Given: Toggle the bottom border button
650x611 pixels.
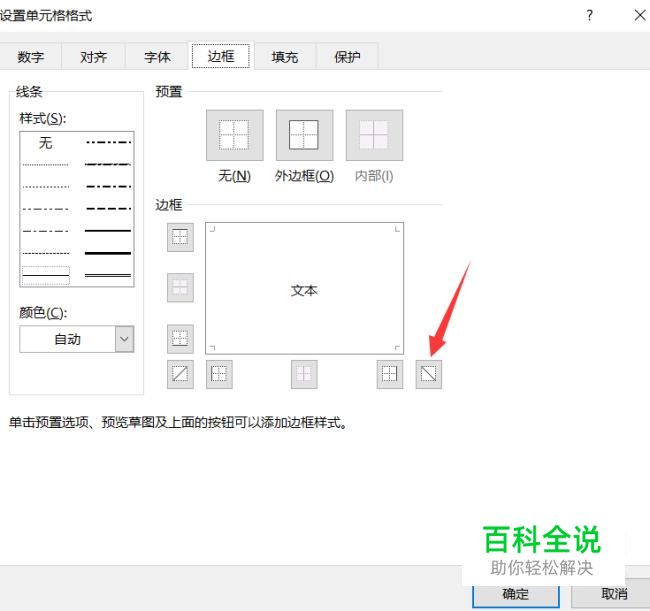Looking at the screenshot, I should coord(180,339).
